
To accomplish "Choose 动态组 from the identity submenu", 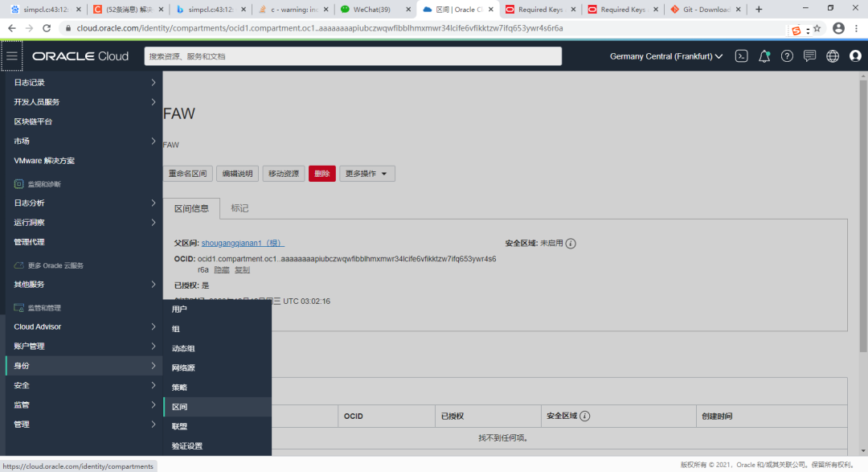I will point(217,348).
